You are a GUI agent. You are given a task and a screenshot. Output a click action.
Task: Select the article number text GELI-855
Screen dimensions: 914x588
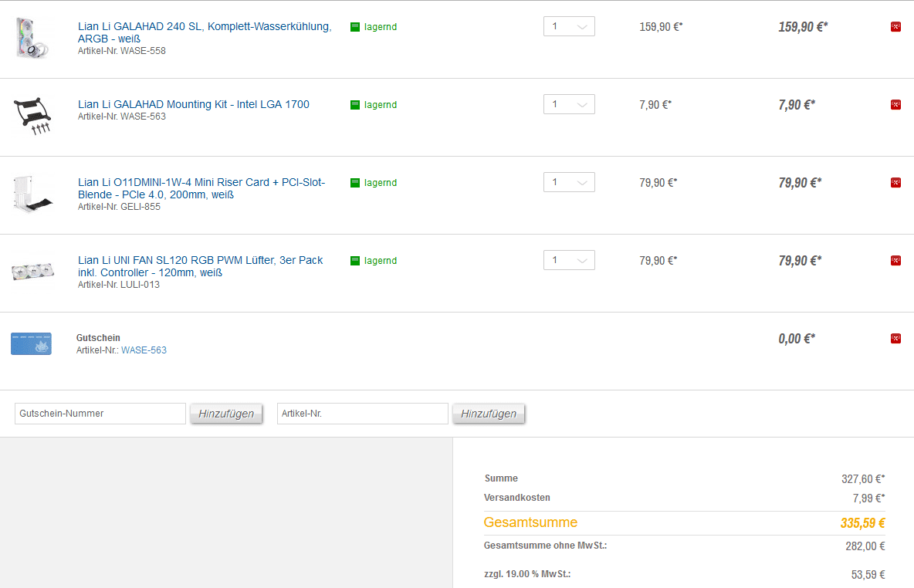tap(140, 207)
